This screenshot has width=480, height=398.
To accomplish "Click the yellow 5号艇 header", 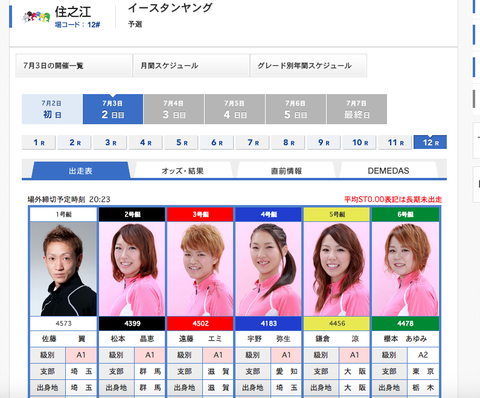I will click(337, 214).
